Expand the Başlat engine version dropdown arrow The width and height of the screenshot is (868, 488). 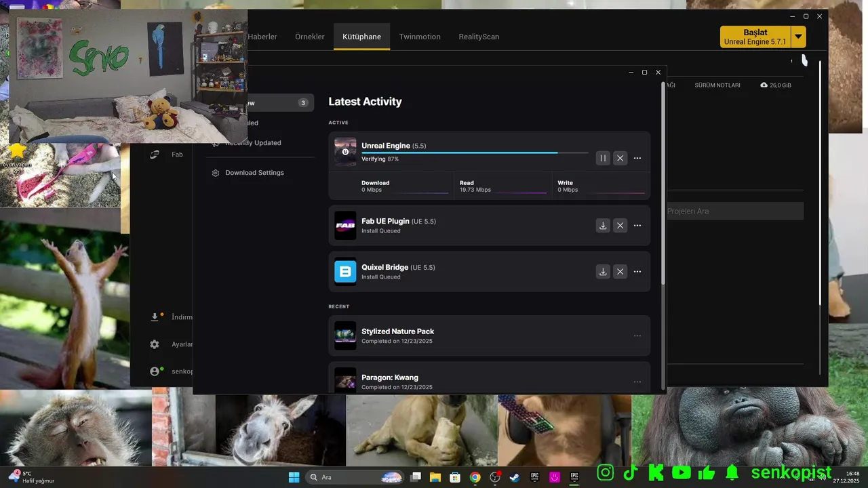pos(799,37)
